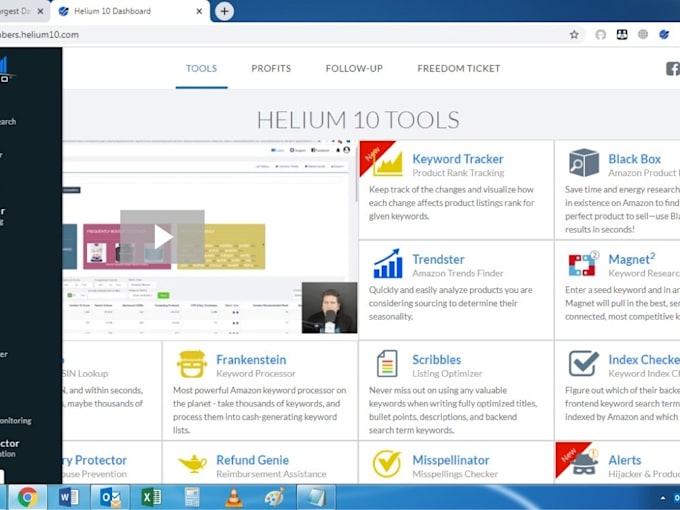Click the presenter webcam thumbnail in the video
Image resolution: width=680 pixels, height=510 pixels.
click(329, 307)
